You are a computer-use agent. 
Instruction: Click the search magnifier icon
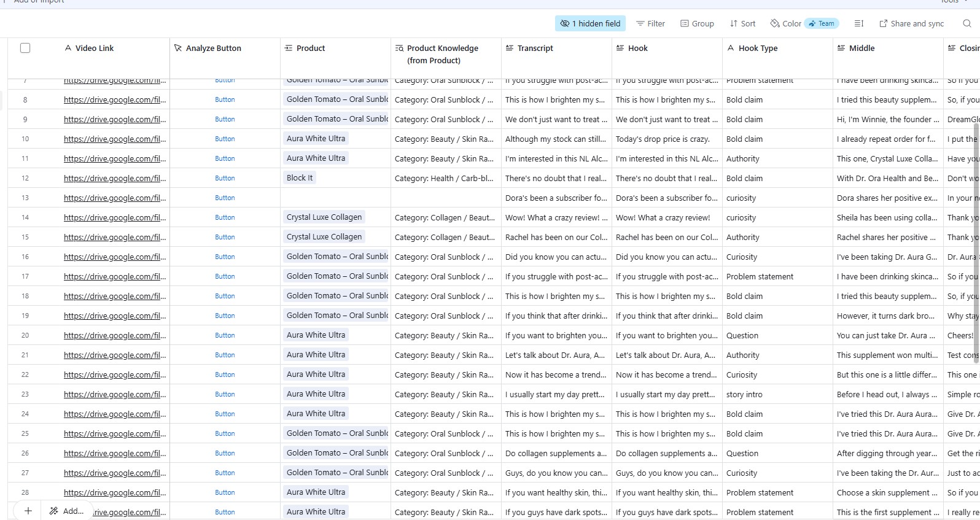pyautogui.click(x=966, y=23)
